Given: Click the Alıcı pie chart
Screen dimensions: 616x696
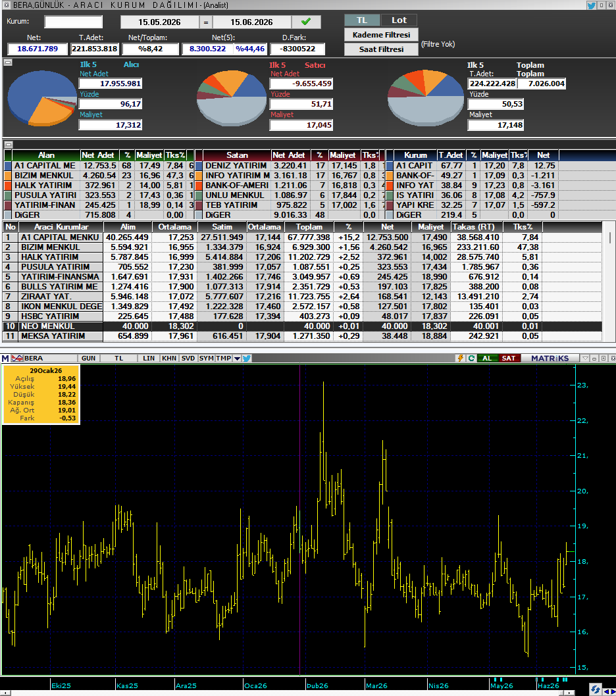Looking at the screenshot, I should (x=42, y=97).
